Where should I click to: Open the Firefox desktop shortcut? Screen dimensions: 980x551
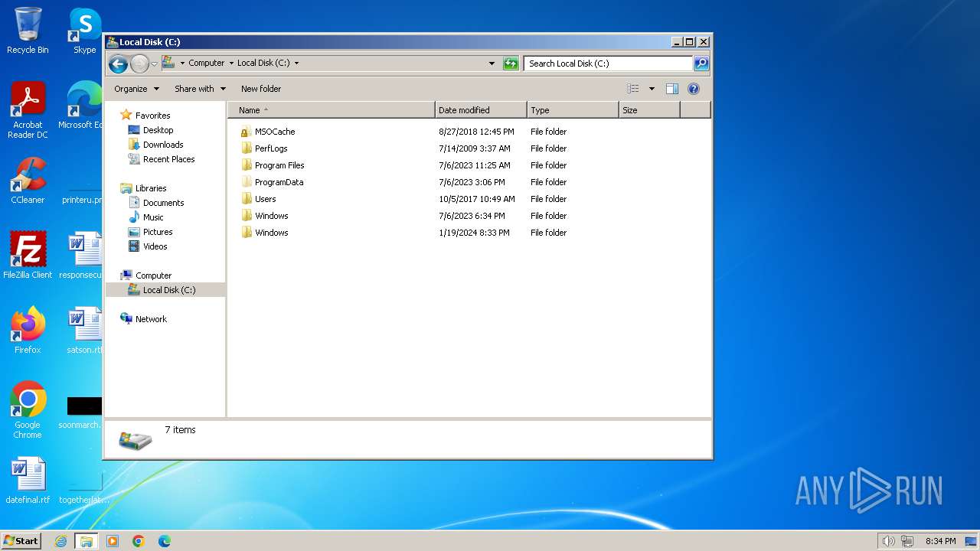(x=28, y=330)
